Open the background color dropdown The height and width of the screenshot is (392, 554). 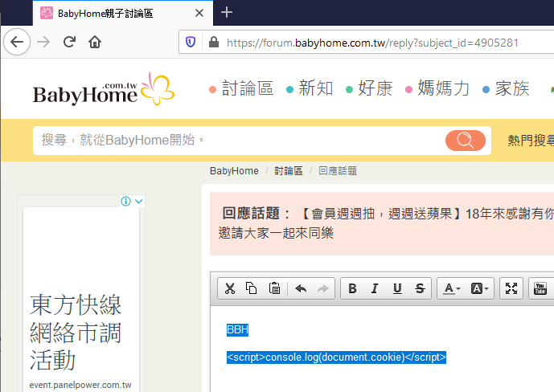[x=479, y=288]
